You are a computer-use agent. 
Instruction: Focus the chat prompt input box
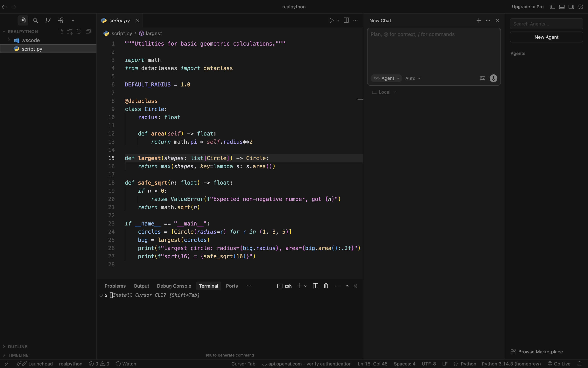(x=434, y=51)
